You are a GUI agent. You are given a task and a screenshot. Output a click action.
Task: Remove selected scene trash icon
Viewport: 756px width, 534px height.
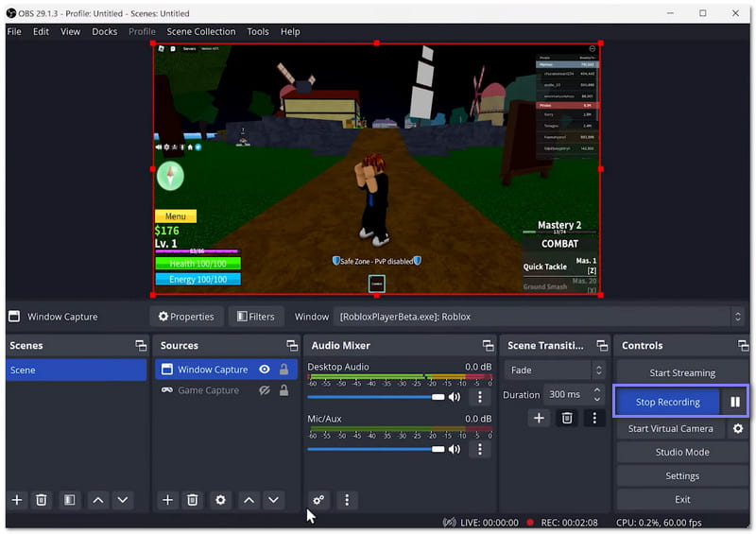pos(42,500)
